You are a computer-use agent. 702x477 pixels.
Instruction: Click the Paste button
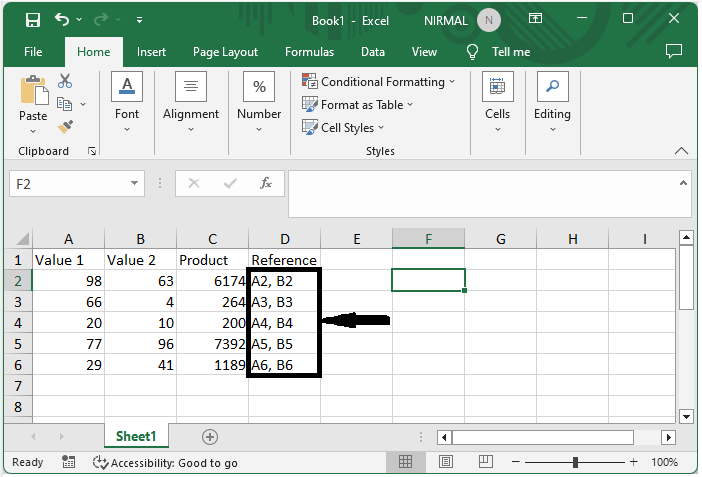pyautogui.click(x=33, y=100)
